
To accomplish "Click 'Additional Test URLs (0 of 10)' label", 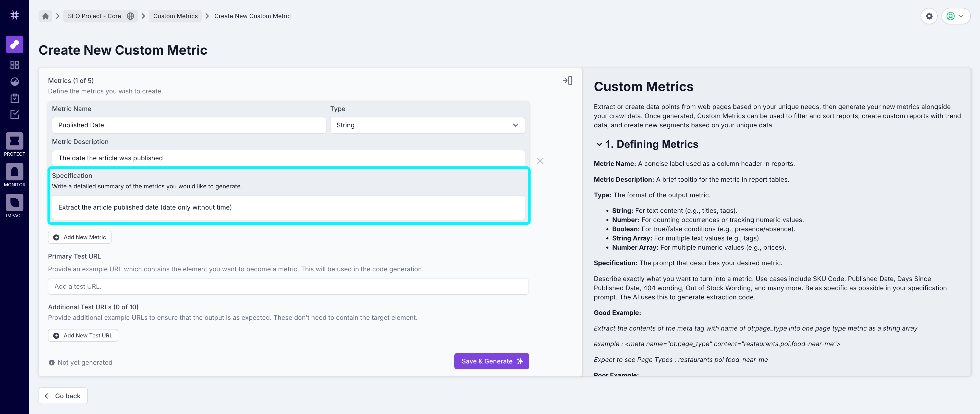I will (93, 307).
